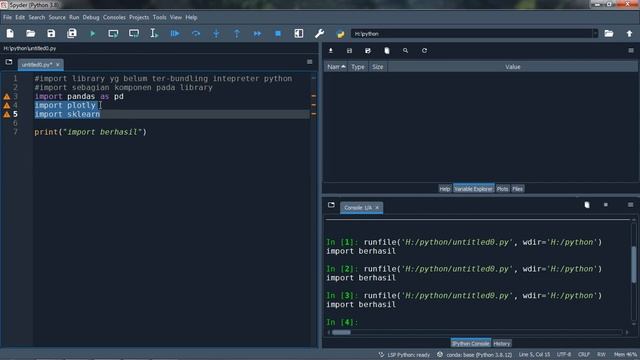Close Console 1/A tab

point(377,208)
